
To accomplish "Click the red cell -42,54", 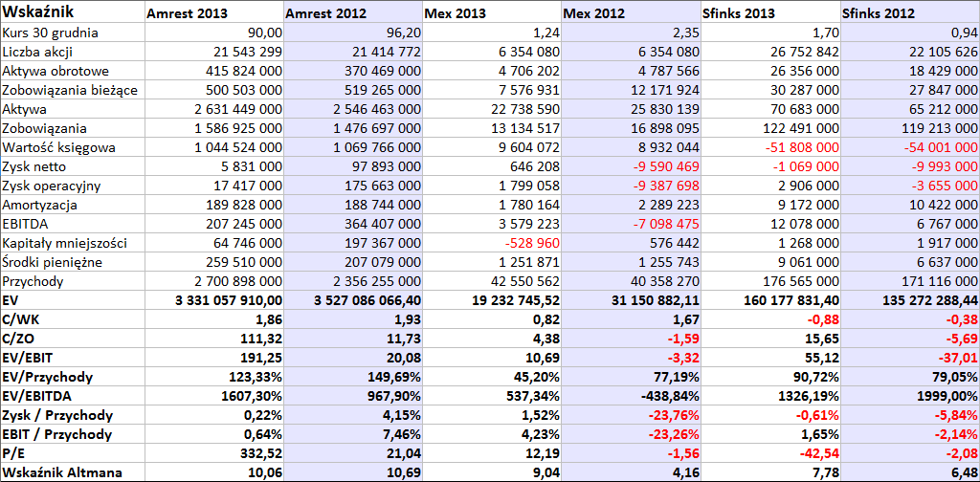I will [770, 454].
